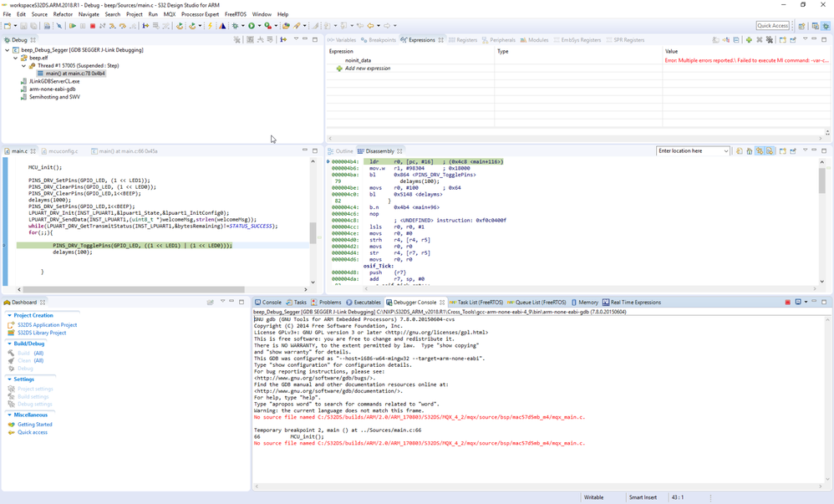Click the Back navigation arrow in toolbar
This screenshot has height=504, width=834.
pos(370,26)
